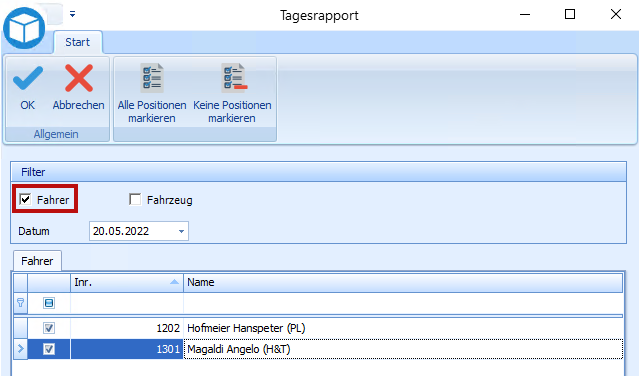Uncheck the Fahrer filter checkbox

click(25, 199)
